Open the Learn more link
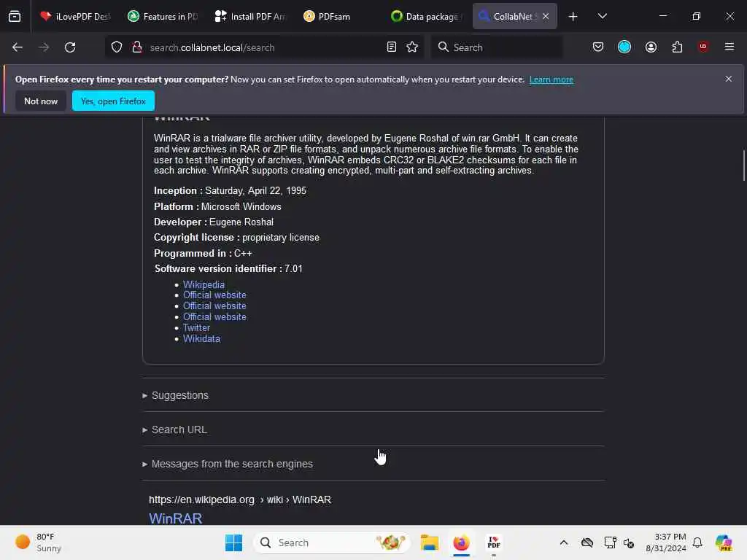The image size is (747, 560). (x=551, y=79)
